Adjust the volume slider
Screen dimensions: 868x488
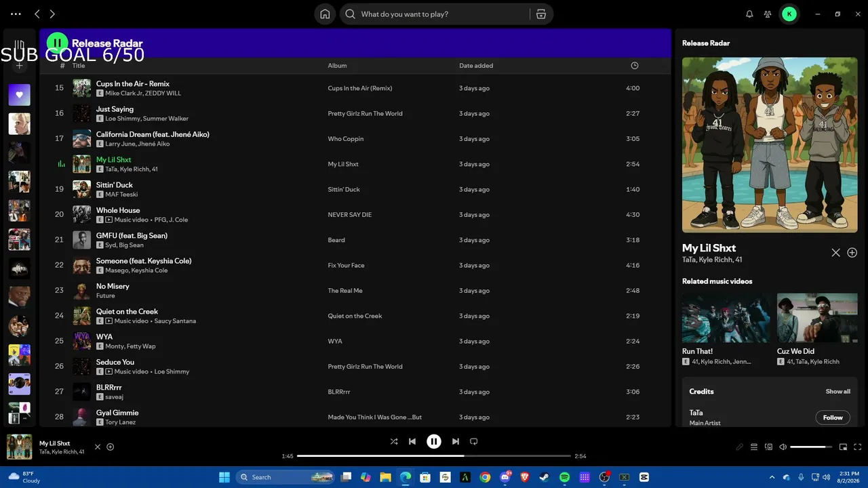(x=812, y=447)
